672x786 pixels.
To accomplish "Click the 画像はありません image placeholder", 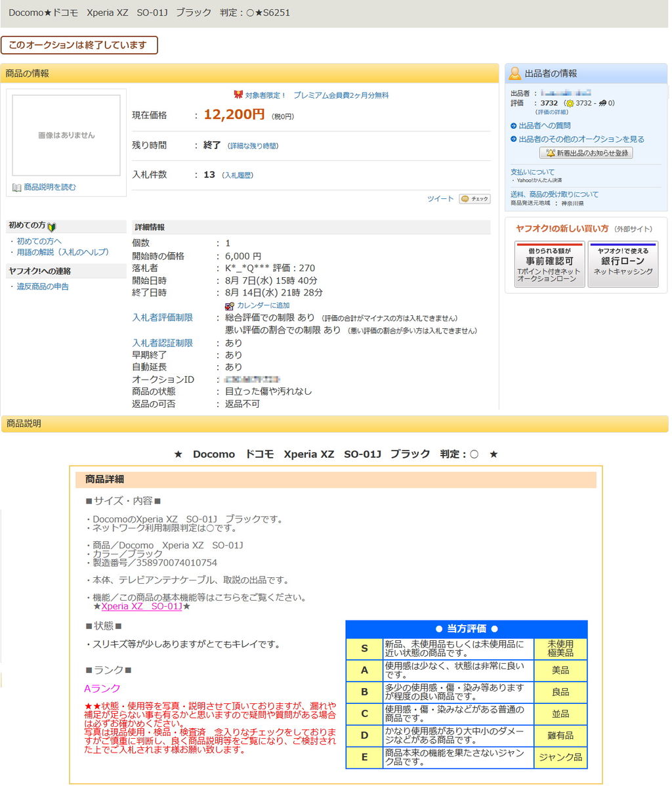I will coord(66,135).
